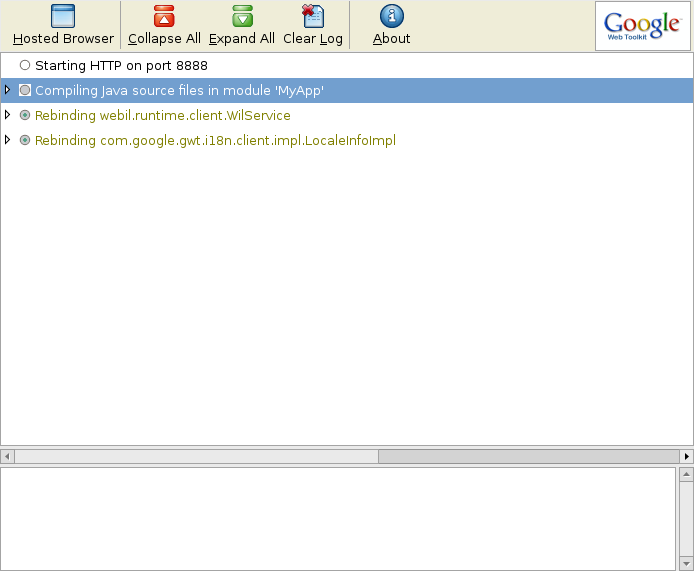This screenshot has width=694, height=571.
Task: Click inside the lower details pane
Action: 338,518
